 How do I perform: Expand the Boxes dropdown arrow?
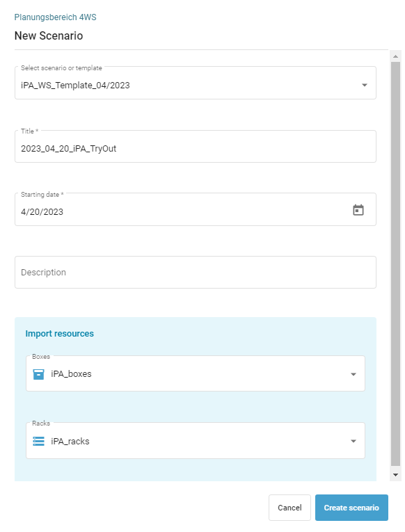[353, 374]
